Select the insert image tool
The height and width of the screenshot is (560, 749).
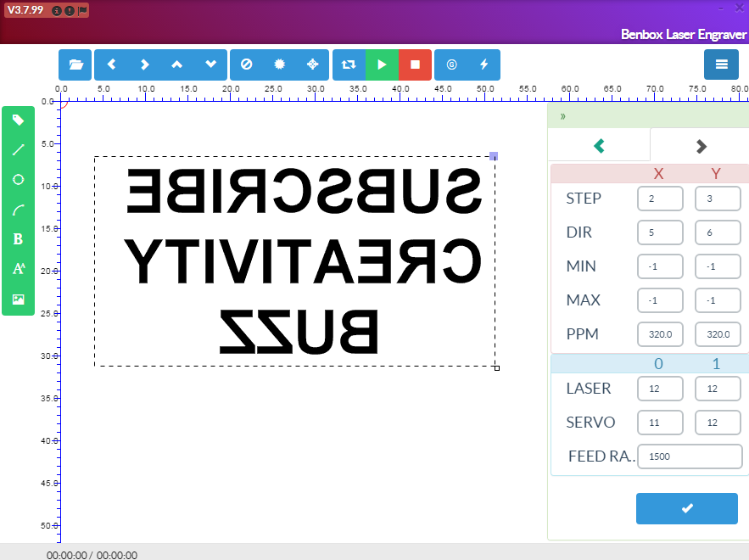[x=18, y=300]
